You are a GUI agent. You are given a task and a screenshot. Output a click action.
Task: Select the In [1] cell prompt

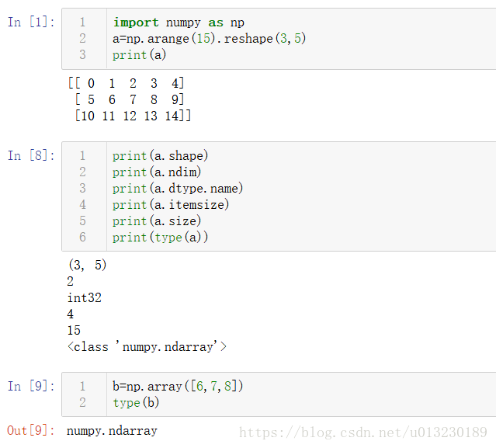pos(31,23)
